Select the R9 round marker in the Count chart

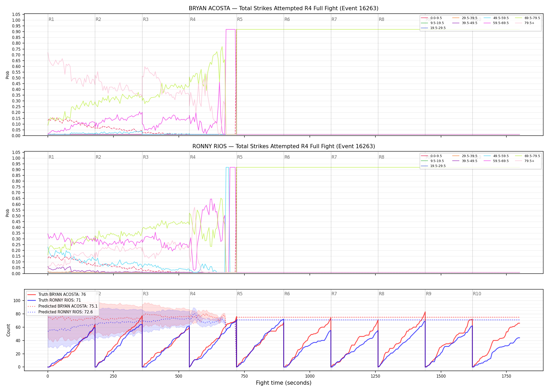click(x=428, y=294)
